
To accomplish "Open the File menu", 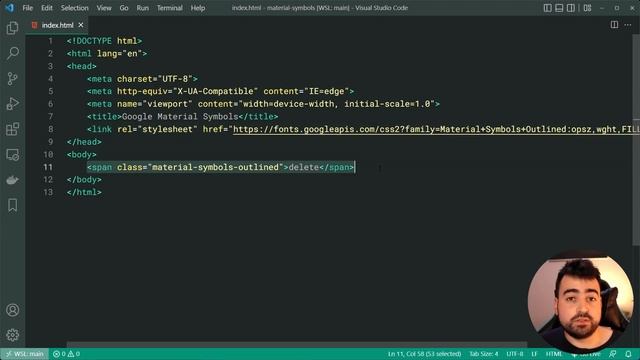I will (x=28, y=8).
